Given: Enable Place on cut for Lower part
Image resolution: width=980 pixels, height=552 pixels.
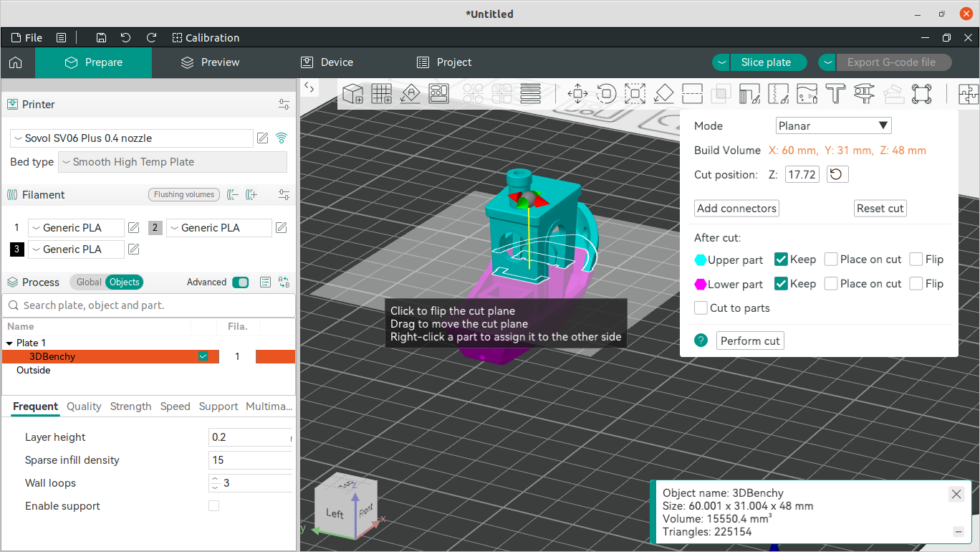Looking at the screenshot, I should click(831, 284).
